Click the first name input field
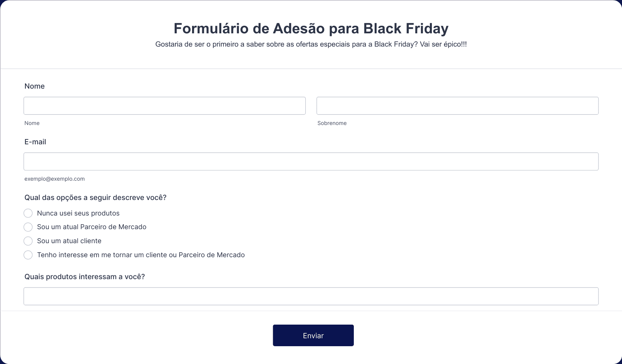 point(164,106)
